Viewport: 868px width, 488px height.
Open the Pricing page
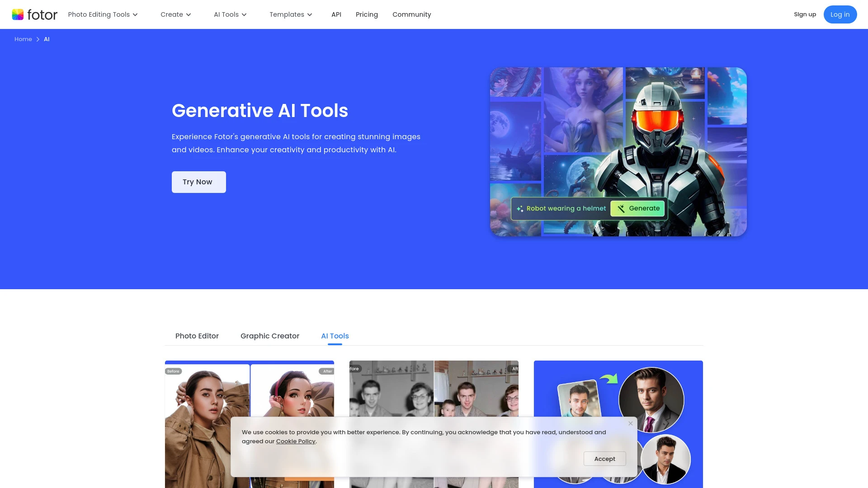tap(367, 14)
